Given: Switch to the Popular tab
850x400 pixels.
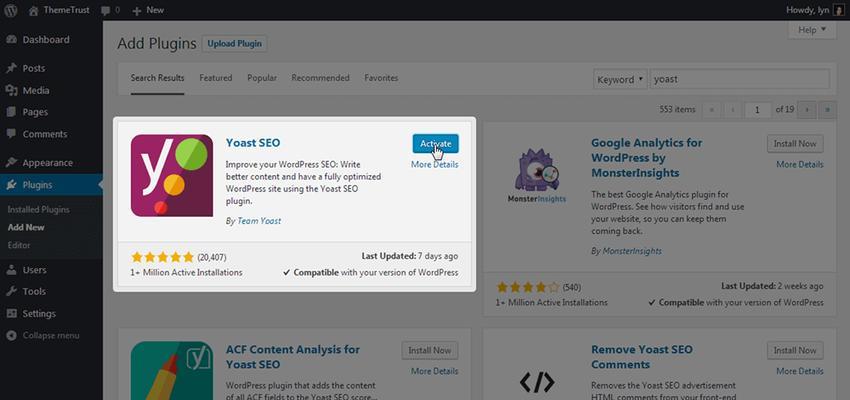Looking at the screenshot, I should (x=262, y=78).
